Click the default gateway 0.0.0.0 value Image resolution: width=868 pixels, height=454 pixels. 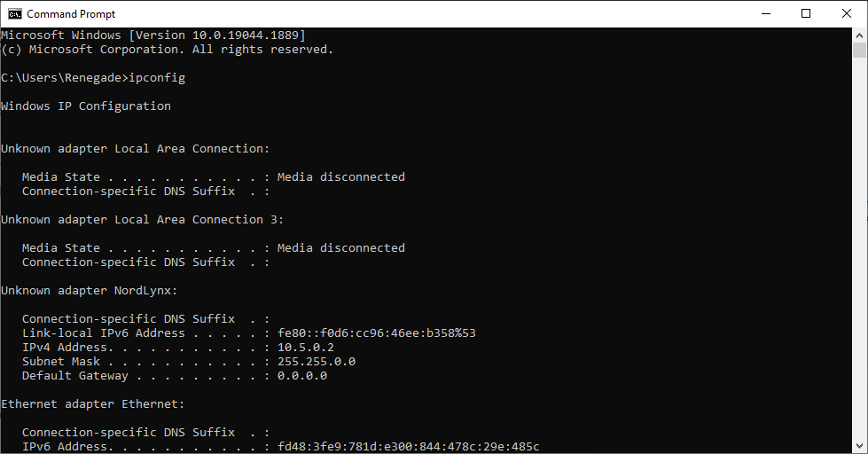(x=302, y=375)
